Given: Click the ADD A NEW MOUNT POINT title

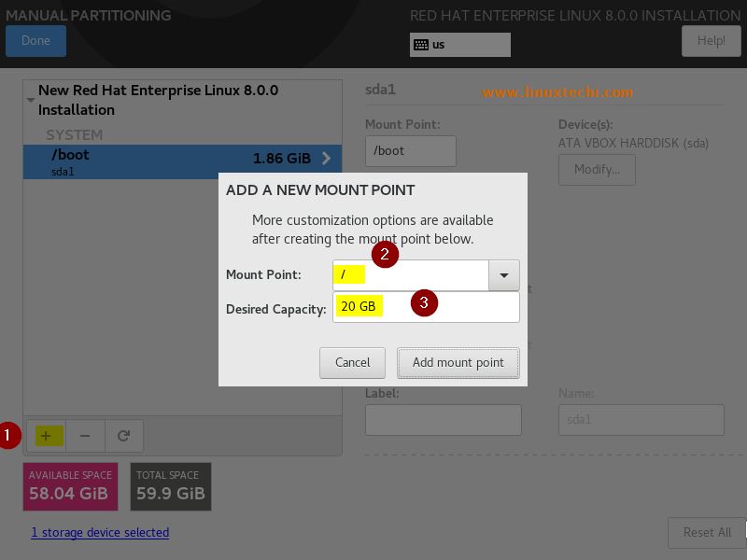Looking at the screenshot, I should pyautogui.click(x=320, y=190).
